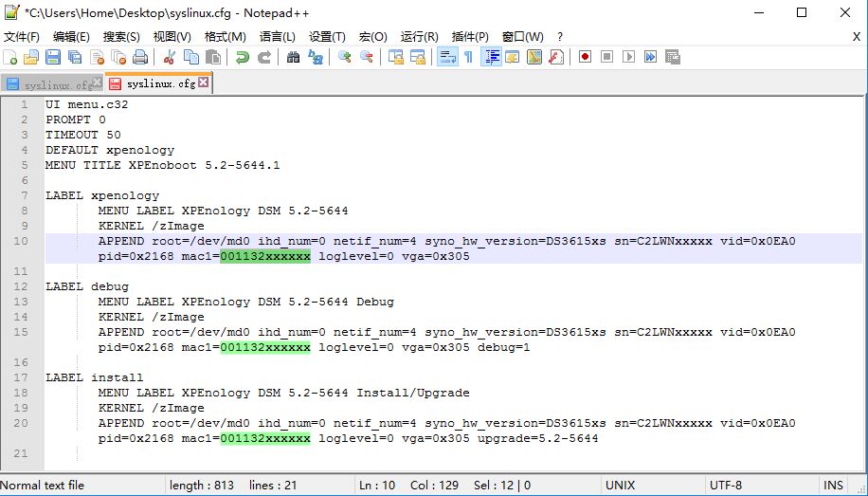Open the Document Map panel icon

click(x=534, y=57)
